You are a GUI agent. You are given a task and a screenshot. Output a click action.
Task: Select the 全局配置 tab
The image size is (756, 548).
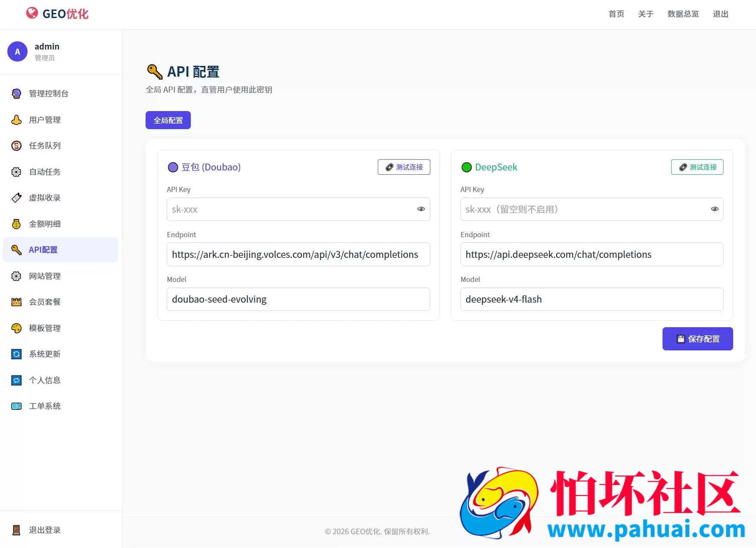coord(168,120)
